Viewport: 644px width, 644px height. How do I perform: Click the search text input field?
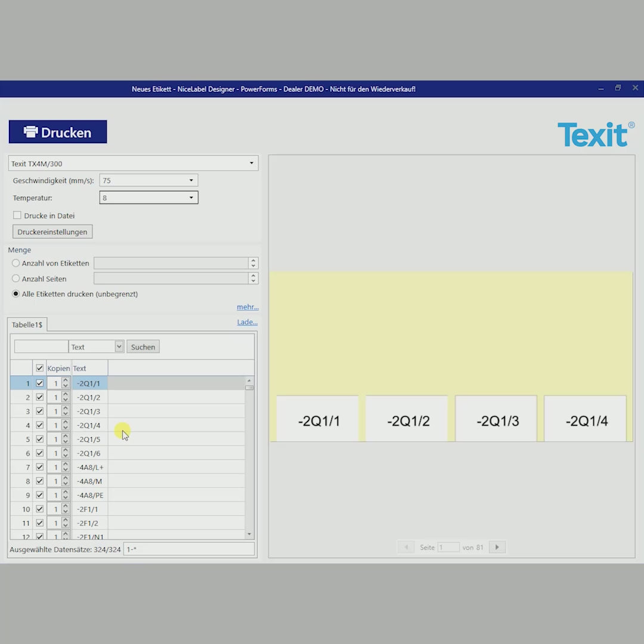click(41, 347)
